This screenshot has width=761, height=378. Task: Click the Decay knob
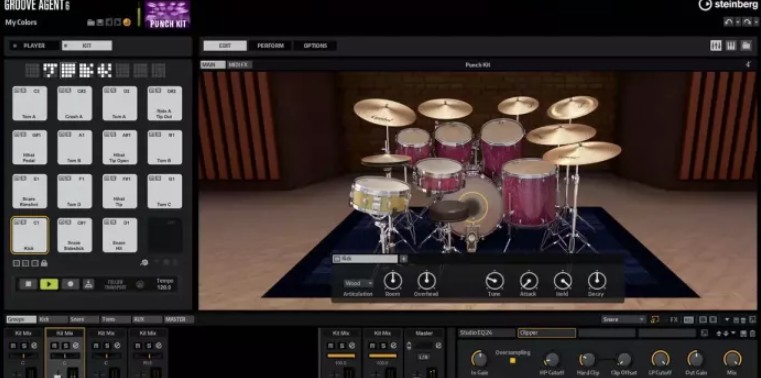coord(596,280)
